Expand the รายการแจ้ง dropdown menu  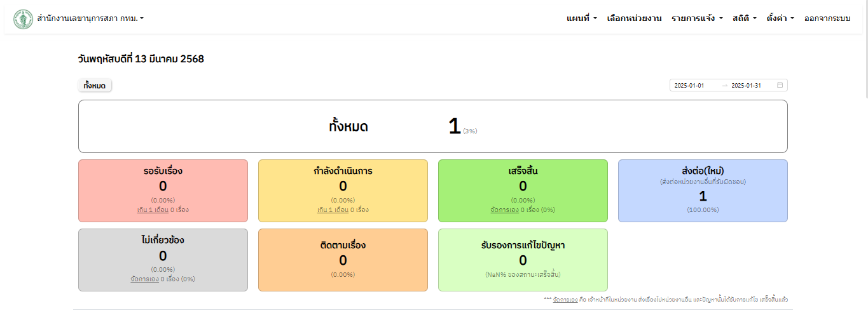click(x=697, y=18)
